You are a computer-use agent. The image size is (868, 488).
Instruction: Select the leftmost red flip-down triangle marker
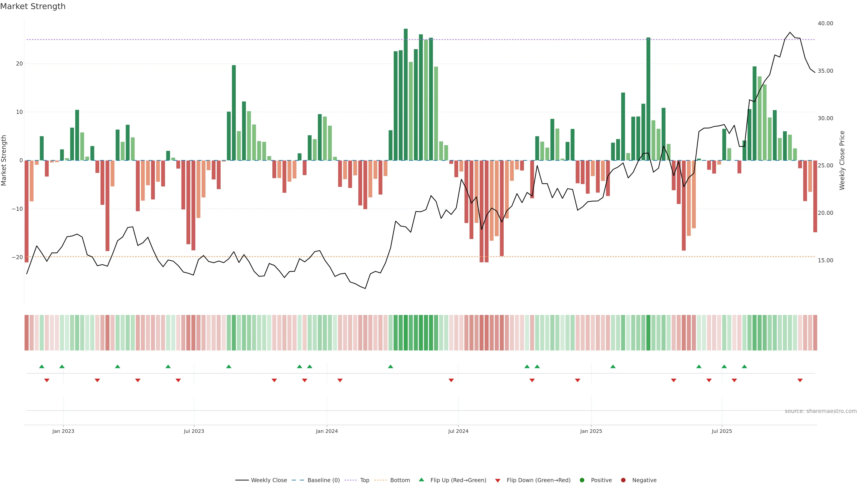pyautogui.click(x=47, y=380)
